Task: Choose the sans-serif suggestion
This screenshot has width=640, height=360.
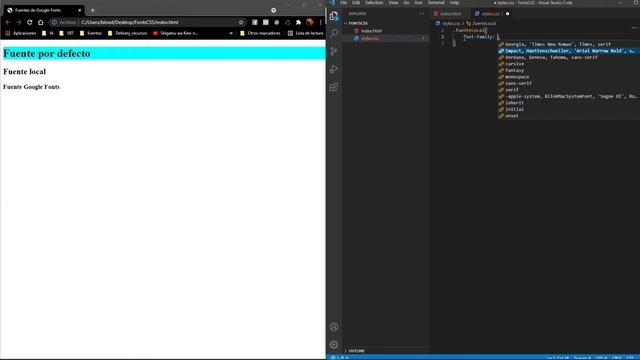Action: point(569,83)
